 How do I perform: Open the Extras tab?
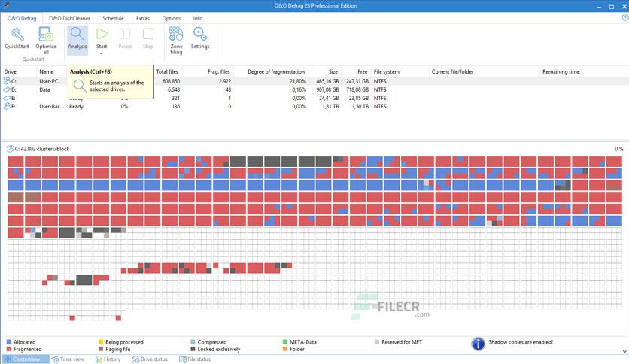click(142, 19)
